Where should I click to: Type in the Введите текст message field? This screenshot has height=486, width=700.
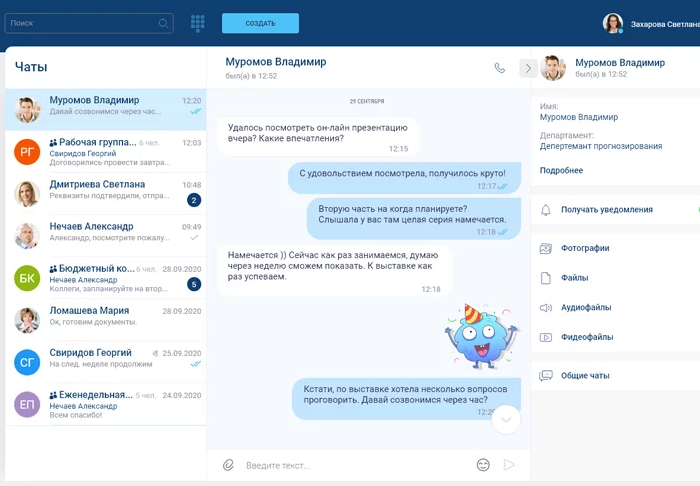(350, 465)
